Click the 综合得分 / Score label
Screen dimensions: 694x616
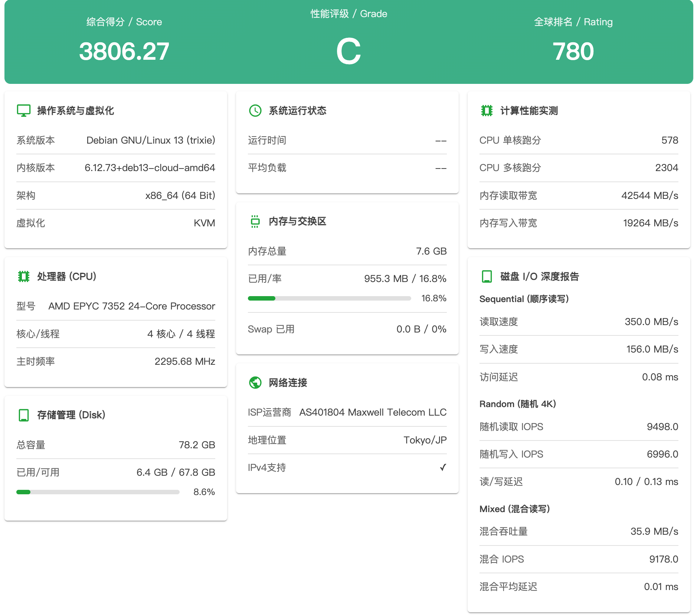[x=124, y=22]
